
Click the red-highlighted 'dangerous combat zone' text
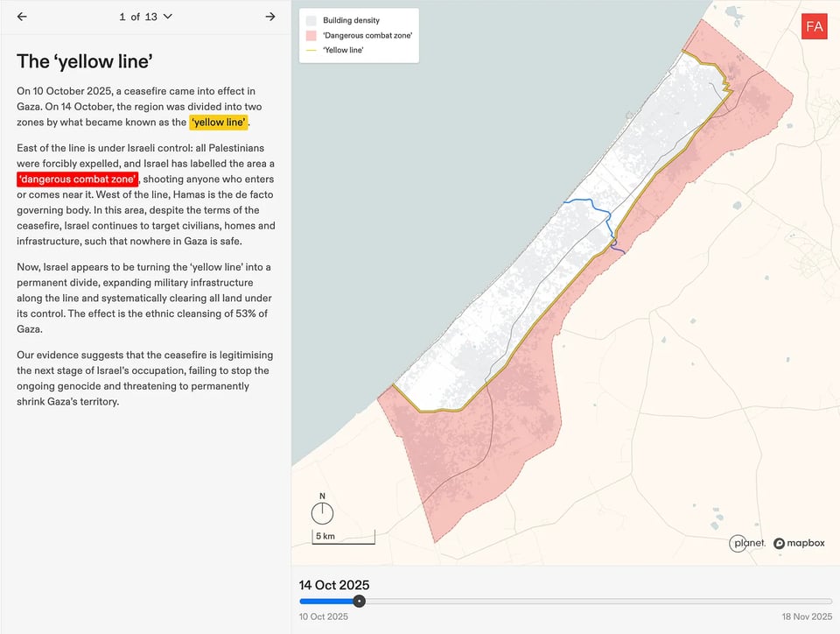[x=77, y=180]
